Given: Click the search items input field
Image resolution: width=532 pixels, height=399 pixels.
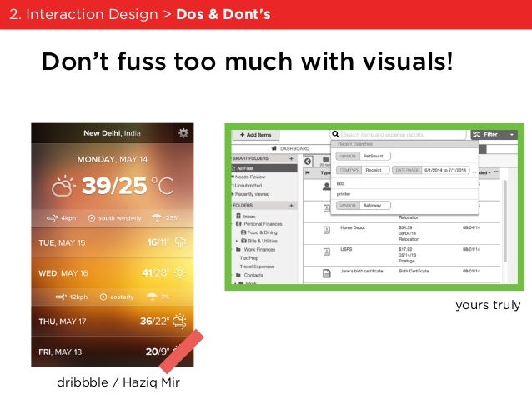Looking at the screenshot, I should (x=403, y=135).
